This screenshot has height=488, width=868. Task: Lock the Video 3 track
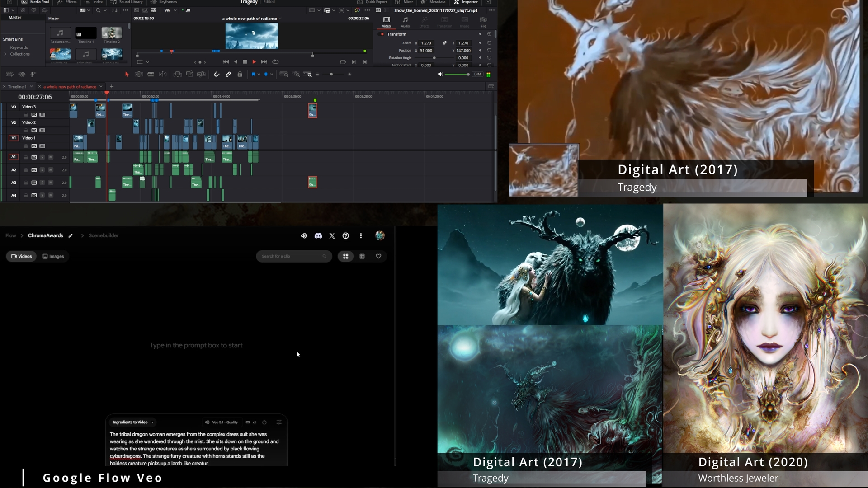[x=26, y=115]
